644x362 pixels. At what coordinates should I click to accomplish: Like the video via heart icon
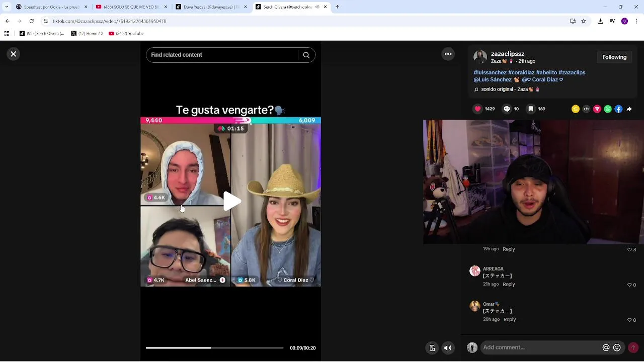click(477, 109)
